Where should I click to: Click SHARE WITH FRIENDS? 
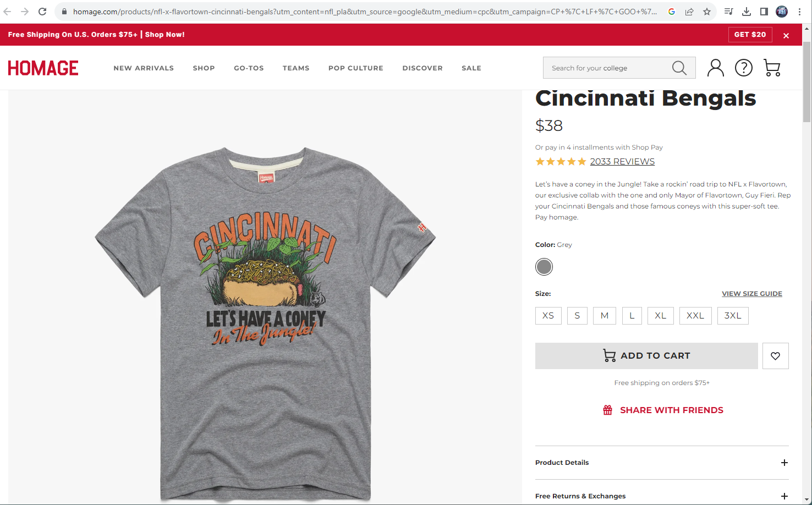tap(663, 410)
